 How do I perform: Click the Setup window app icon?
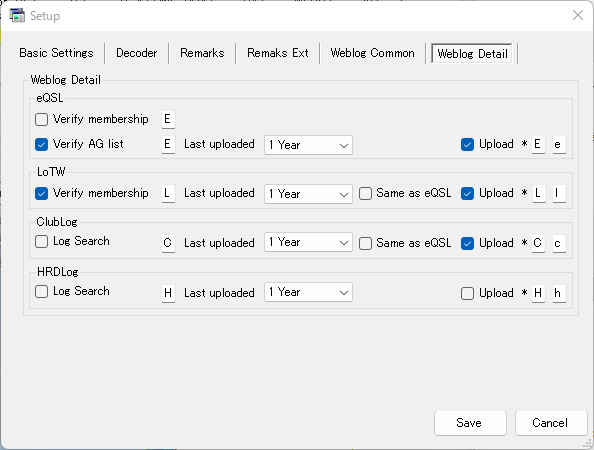(17, 16)
